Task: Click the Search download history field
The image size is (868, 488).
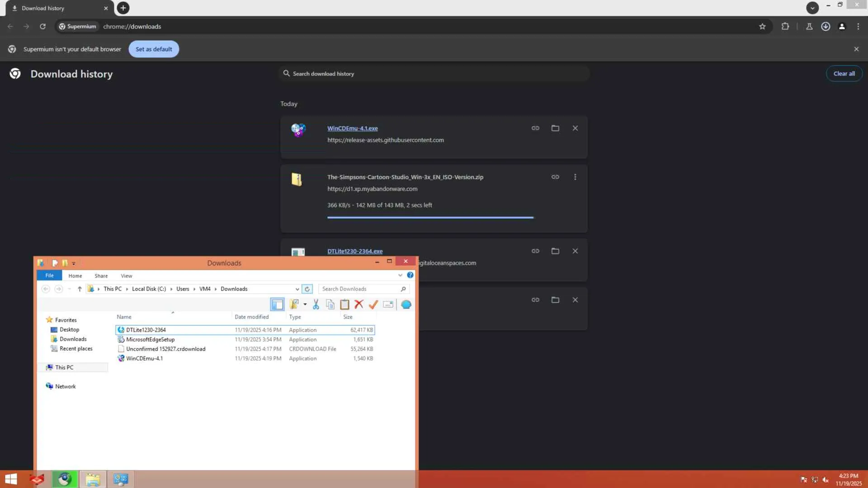Action: tap(434, 74)
